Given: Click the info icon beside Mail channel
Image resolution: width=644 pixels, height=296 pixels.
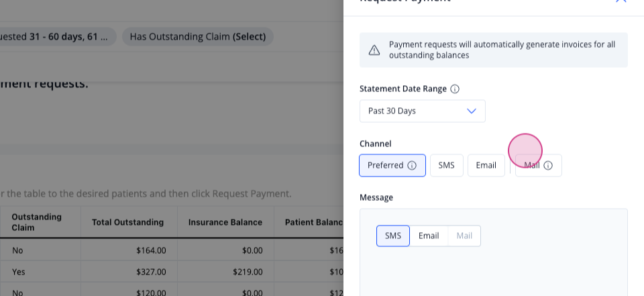Looking at the screenshot, I should 548,165.
